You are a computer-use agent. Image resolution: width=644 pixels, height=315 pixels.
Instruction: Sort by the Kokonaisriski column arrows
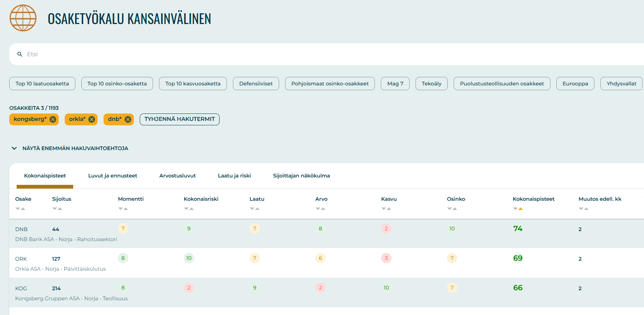coord(189,209)
